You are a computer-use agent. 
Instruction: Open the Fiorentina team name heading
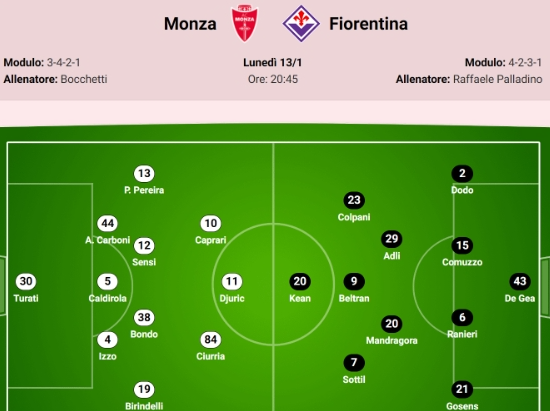click(x=368, y=24)
